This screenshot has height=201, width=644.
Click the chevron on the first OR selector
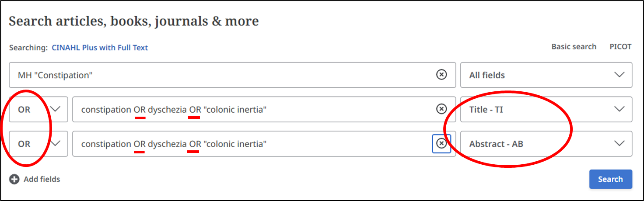[56, 109]
